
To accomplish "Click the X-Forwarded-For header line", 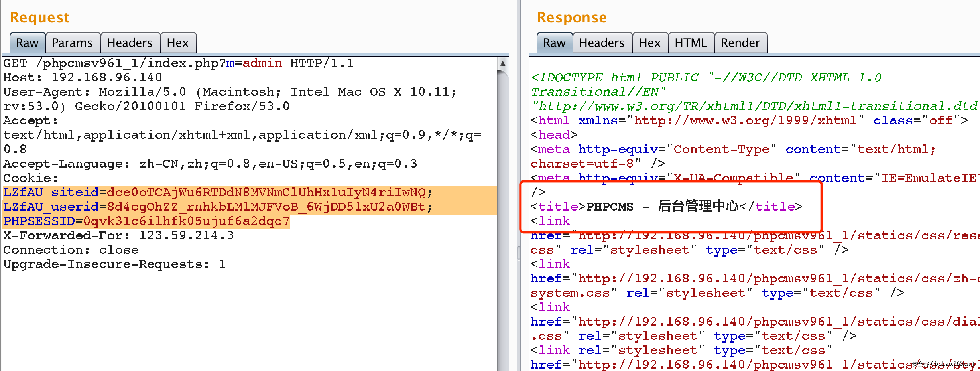I will coord(118,235).
